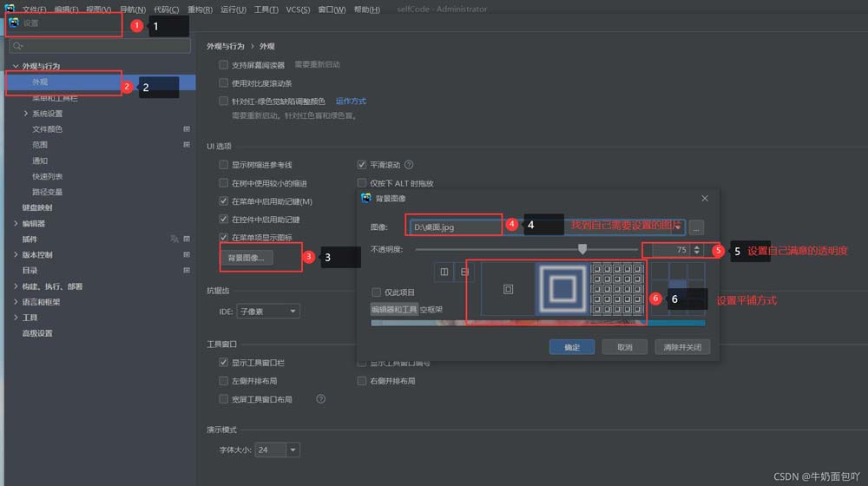Collapse the 外观与行为 tree node
The width and height of the screenshot is (868, 486).
16,66
